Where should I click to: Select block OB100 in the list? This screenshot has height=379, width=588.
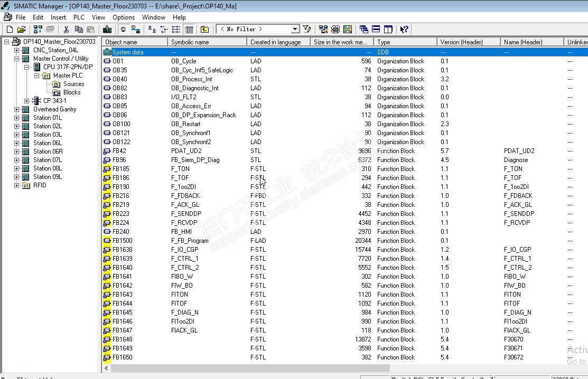pos(121,124)
